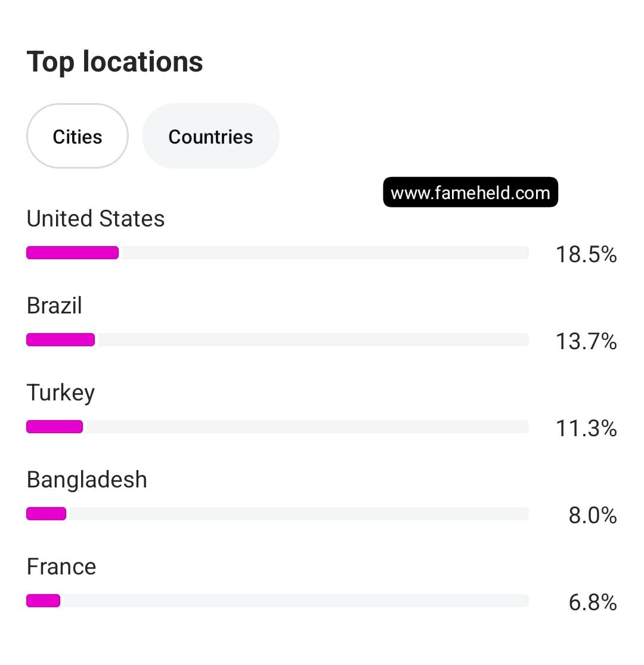644x665 pixels.
Task: Click the France pink progress bar
Action: click(x=43, y=601)
